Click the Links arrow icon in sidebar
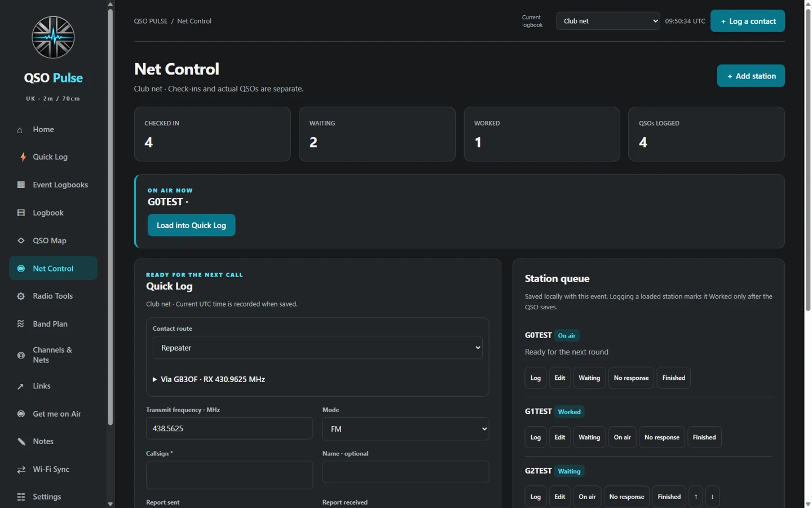 click(x=21, y=386)
